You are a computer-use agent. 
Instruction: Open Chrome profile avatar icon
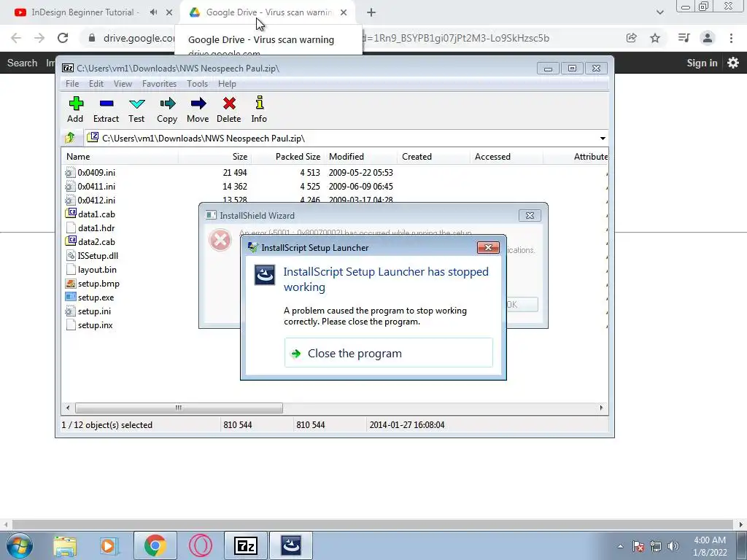coord(708,38)
